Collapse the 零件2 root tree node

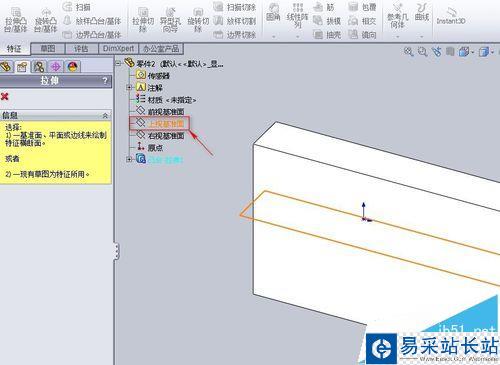click(118, 63)
